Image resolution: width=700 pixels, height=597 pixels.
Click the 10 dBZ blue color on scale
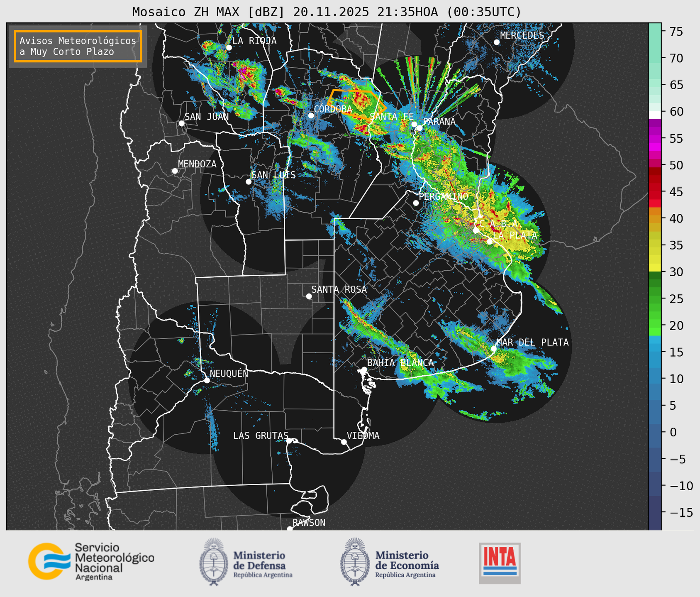pyautogui.click(x=655, y=379)
